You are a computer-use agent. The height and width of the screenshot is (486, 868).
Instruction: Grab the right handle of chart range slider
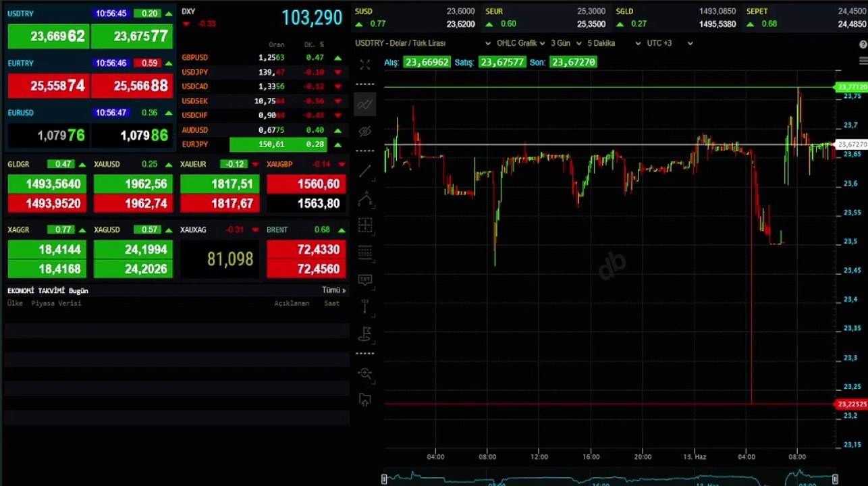pos(835,479)
